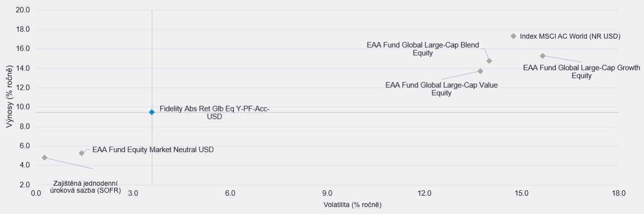Click the 18.0 tick on the Volatilita axis
This screenshot has height=214, width=644.
click(619, 193)
